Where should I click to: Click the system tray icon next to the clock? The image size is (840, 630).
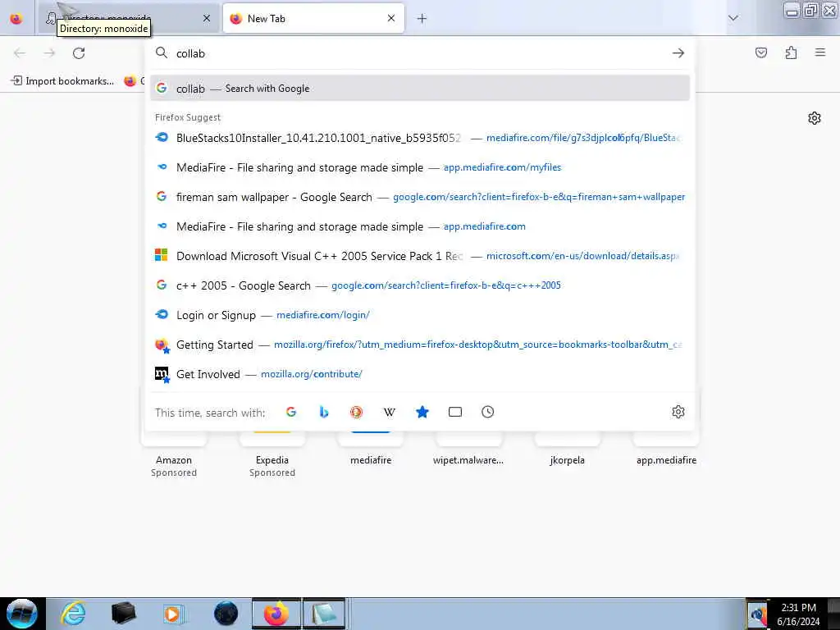(757, 615)
